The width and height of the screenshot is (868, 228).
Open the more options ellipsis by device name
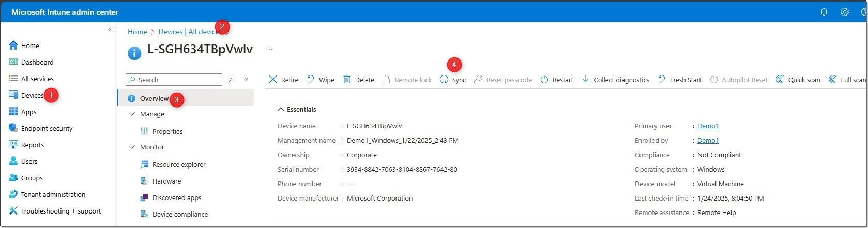pyautogui.click(x=269, y=49)
